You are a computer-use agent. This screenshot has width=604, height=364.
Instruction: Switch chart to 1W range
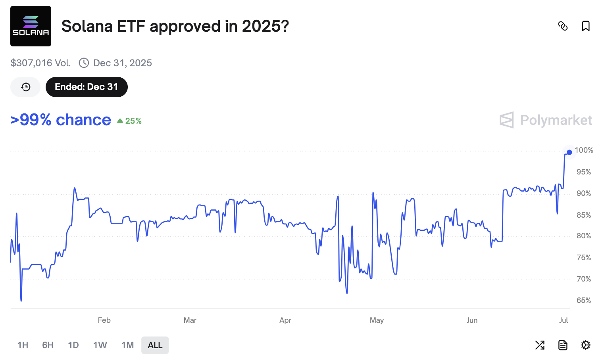[100, 345]
